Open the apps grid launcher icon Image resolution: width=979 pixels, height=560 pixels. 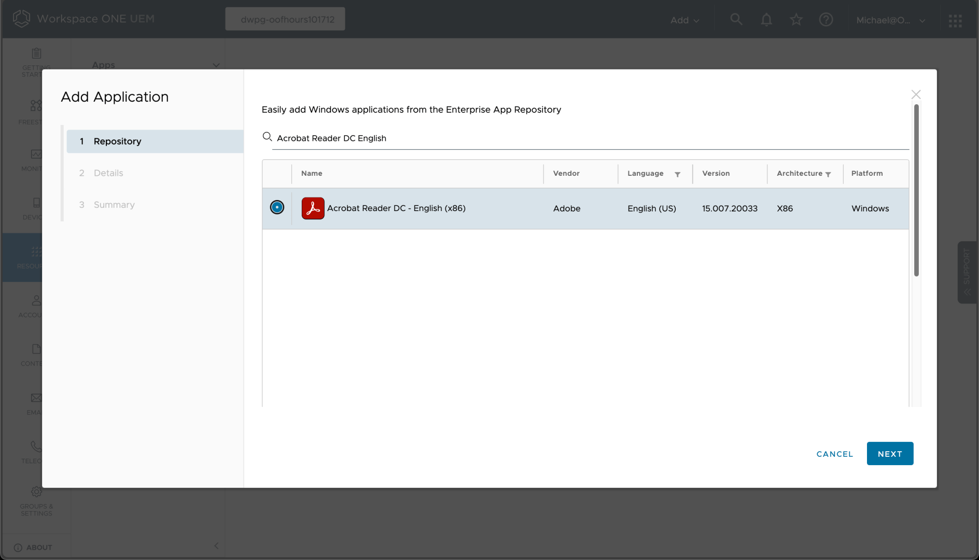[955, 20]
